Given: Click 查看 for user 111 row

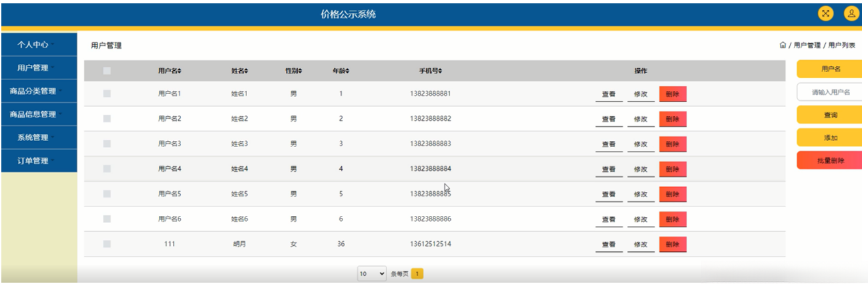Looking at the screenshot, I should coord(608,245).
